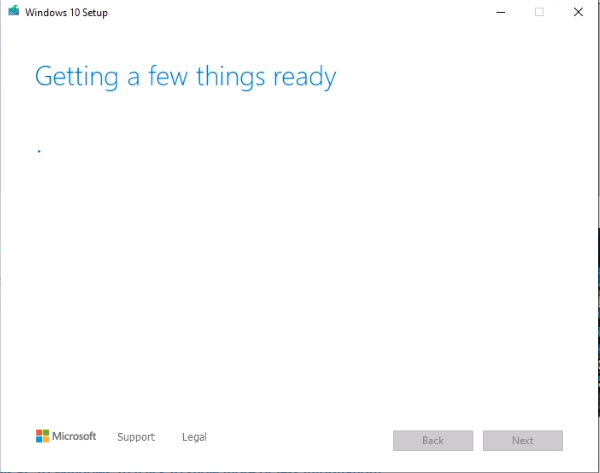Image resolution: width=600 pixels, height=473 pixels.
Task: Click the yellow square of the Microsoft logo
Action: click(46, 440)
